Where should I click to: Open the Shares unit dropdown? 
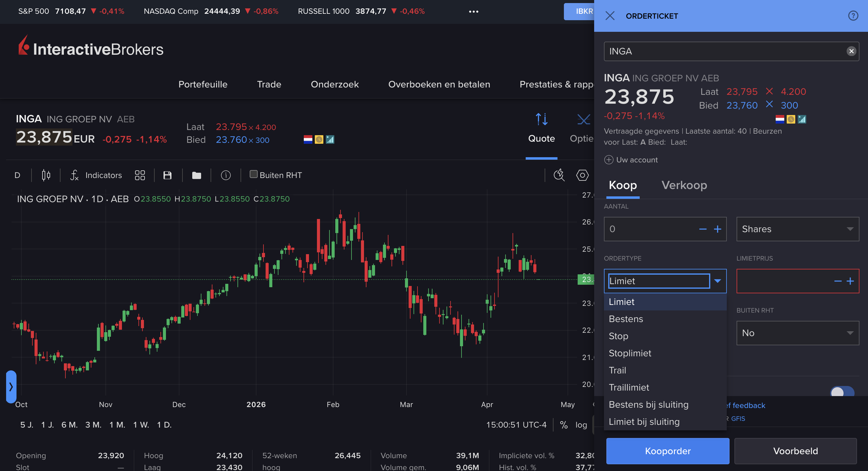click(x=798, y=229)
